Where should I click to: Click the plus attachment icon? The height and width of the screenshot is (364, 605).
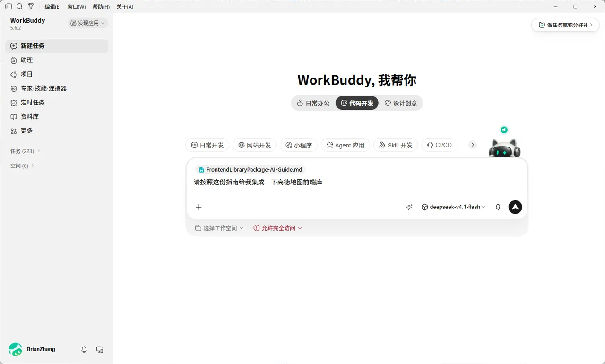(x=199, y=207)
